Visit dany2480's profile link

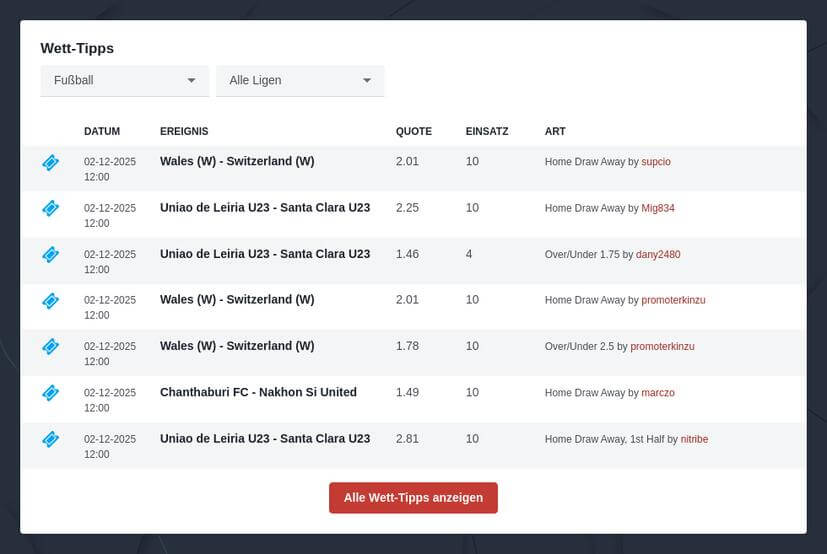[658, 255]
